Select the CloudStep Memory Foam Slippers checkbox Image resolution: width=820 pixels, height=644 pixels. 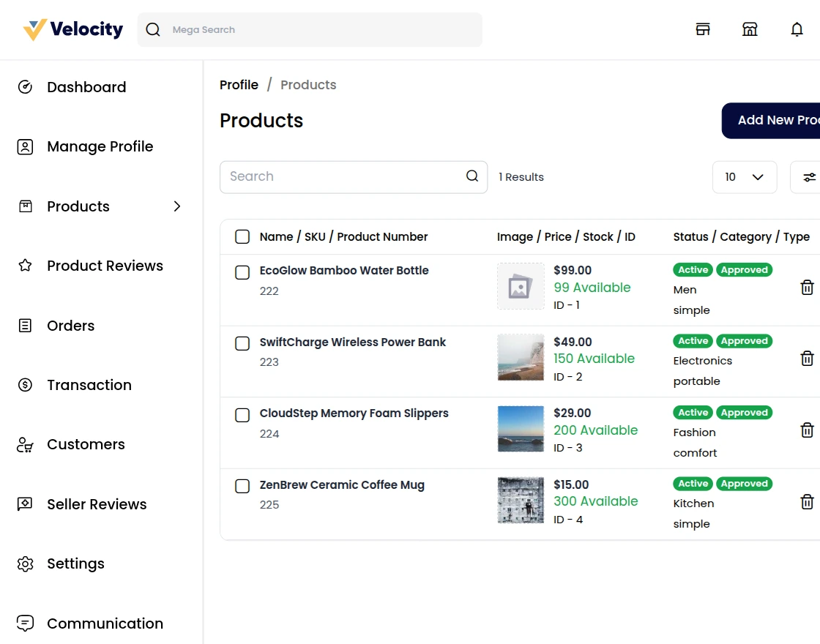click(x=242, y=415)
